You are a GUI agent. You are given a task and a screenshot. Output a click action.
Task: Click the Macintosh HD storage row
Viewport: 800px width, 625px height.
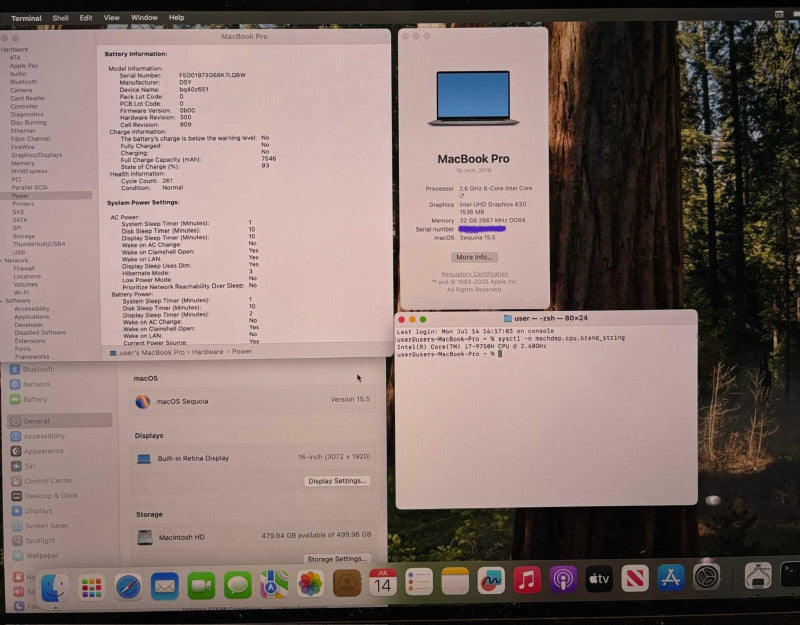[x=254, y=537]
